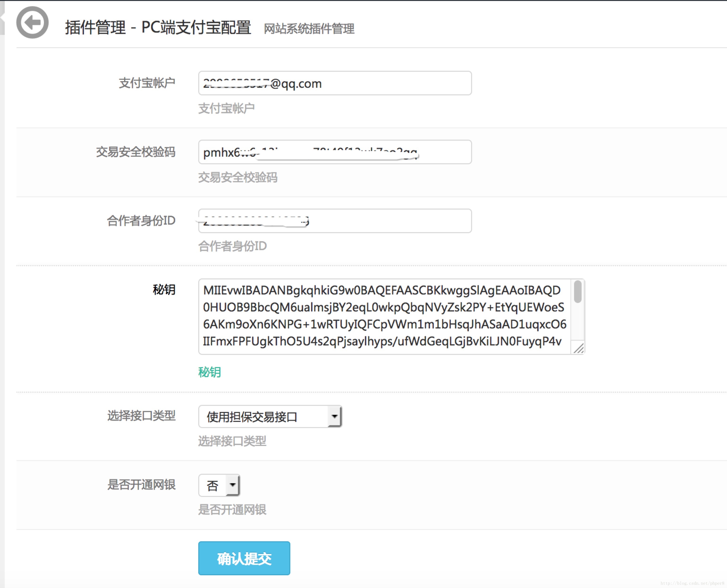
Task: Click the back arrow circle icon
Action: pos(32,22)
